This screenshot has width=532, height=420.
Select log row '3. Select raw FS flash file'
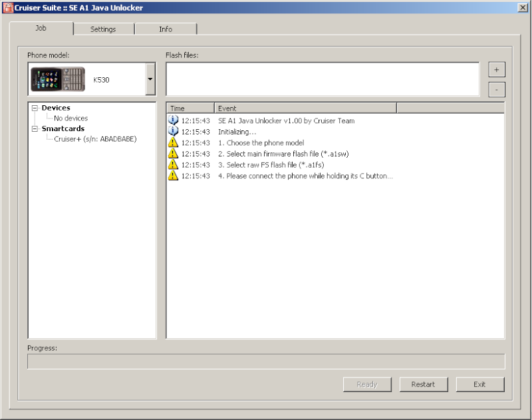click(x=271, y=164)
